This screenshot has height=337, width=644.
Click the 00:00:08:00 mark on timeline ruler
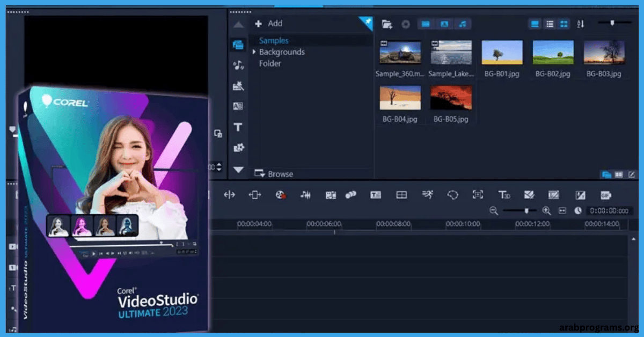pyautogui.click(x=393, y=224)
